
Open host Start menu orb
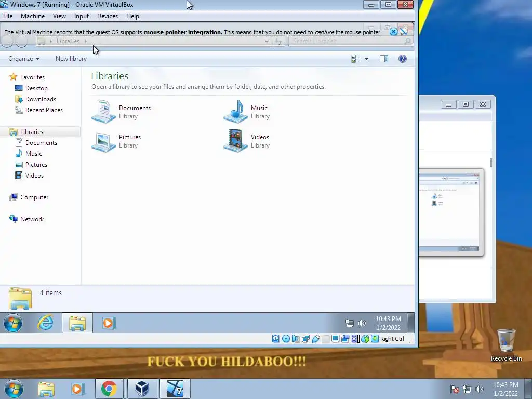click(14, 389)
